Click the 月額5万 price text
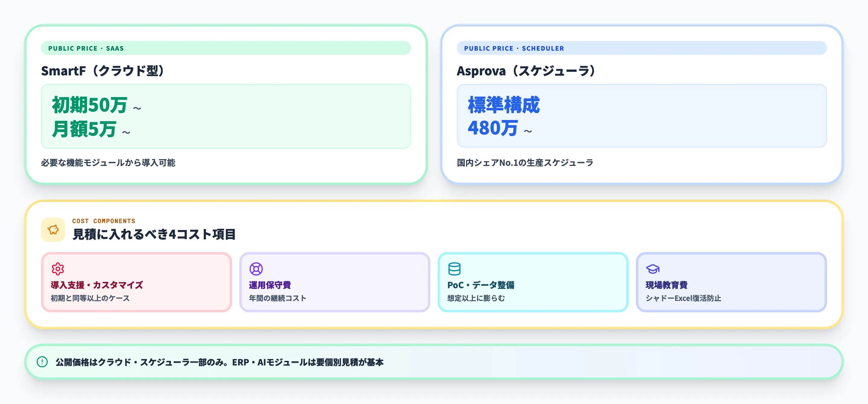The height and width of the screenshot is (404, 868). 84,129
